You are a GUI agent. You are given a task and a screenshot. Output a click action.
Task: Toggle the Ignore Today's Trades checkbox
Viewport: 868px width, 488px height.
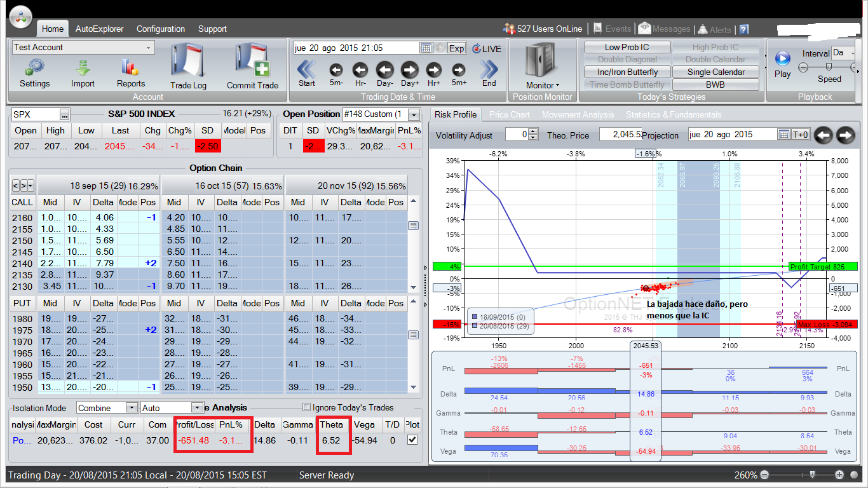coord(308,407)
